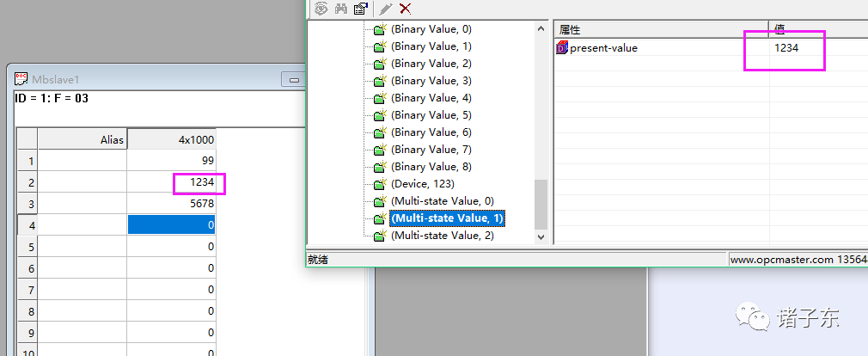This screenshot has width=868, height=356.
Task: Click icon beside (Binary Value, 1)
Action: click(x=379, y=46)
